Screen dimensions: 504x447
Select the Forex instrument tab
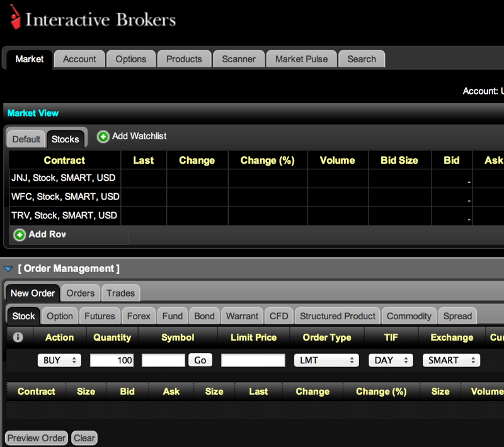pyautogui.click(x=139, y=315)
